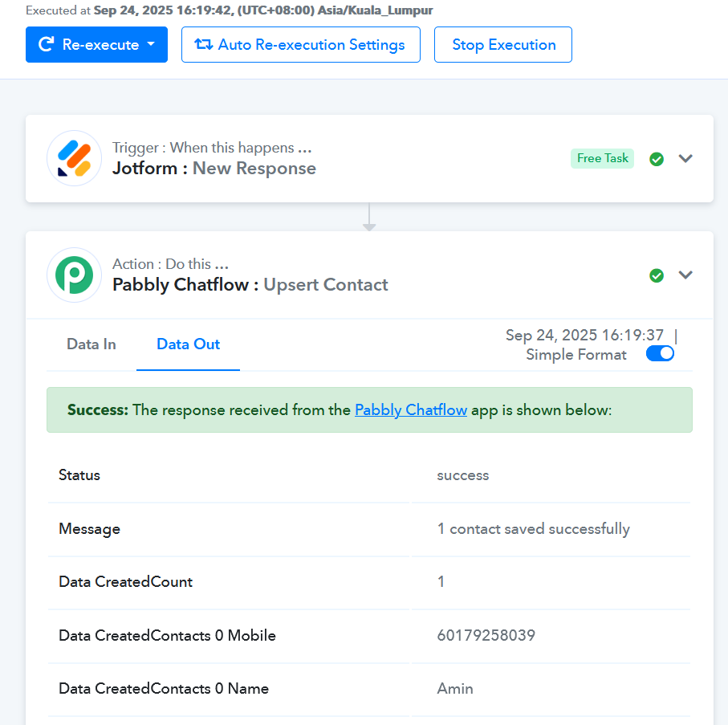This screenshot has width=728, height=725.
Task: Click the Free Task badge
Action: (602, 158)
